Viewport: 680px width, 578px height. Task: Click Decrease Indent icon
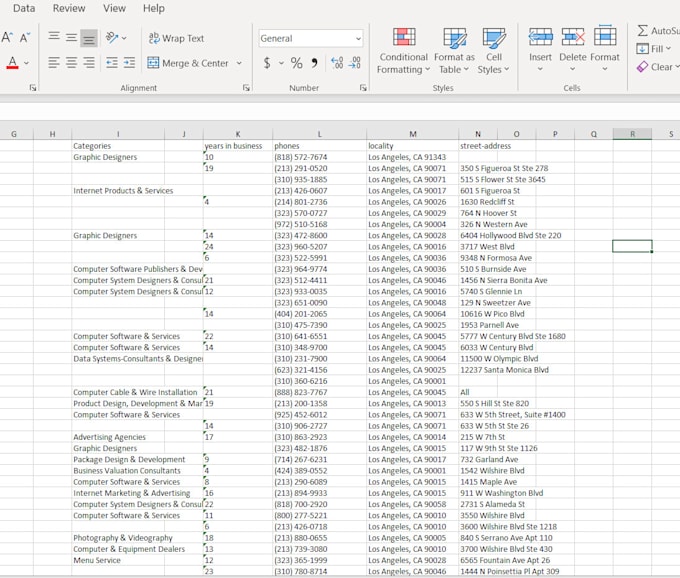(x=112, y=63)
